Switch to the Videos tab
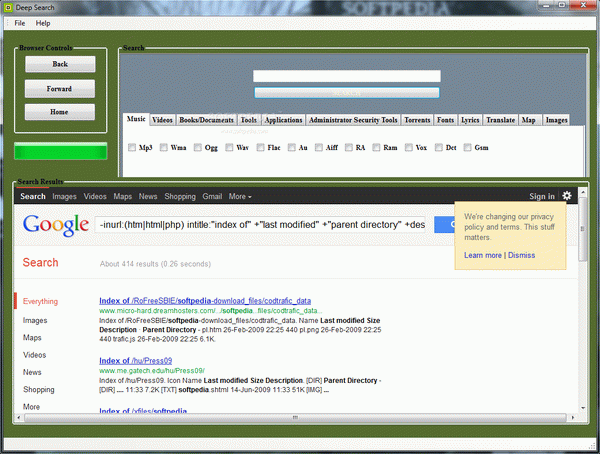600x454 pixels. click(x=162, y=120)
